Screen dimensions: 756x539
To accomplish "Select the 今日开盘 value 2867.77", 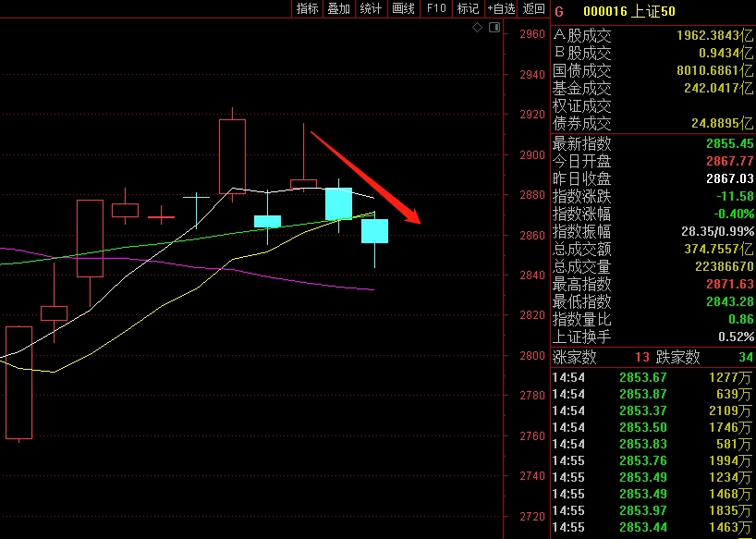I will click(730, 161).
